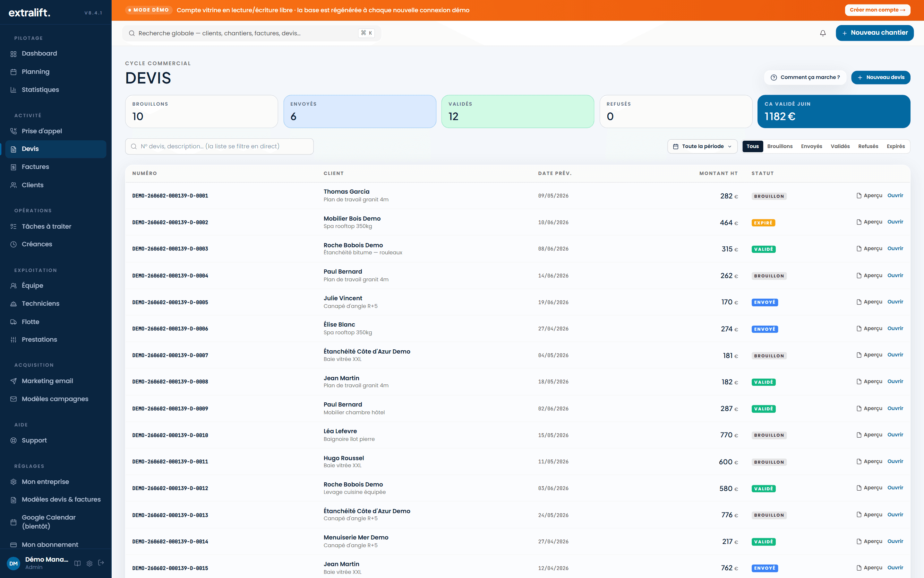Click the logout icon in the user footer
Viewport: 924px width, 578px height.
pyautogui.click(x=101, y=563)
